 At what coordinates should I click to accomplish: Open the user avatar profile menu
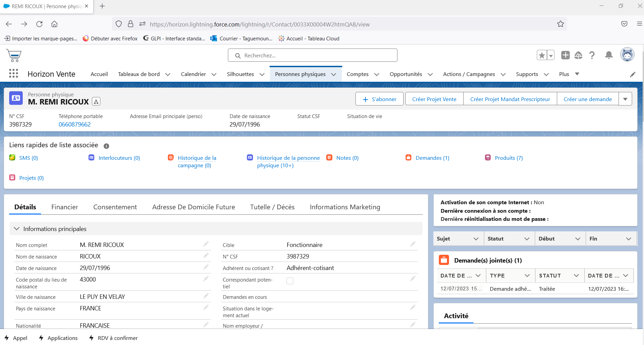[627, 55]
